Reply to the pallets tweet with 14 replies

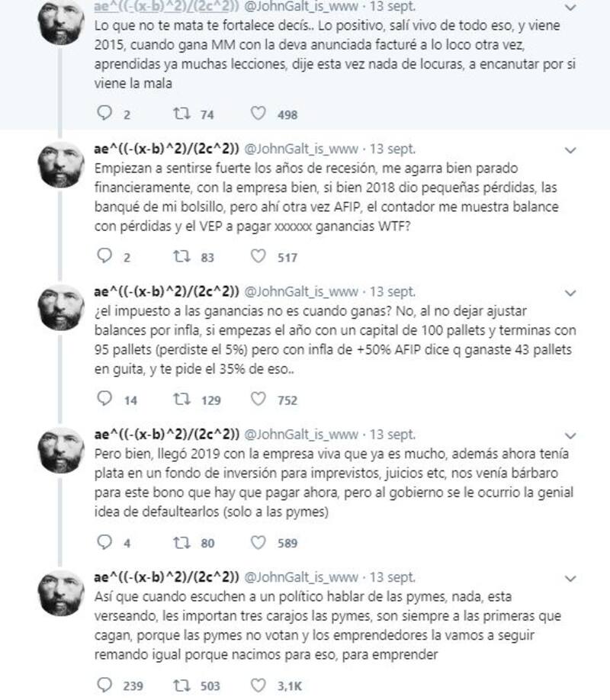click(x=104, y=399)
